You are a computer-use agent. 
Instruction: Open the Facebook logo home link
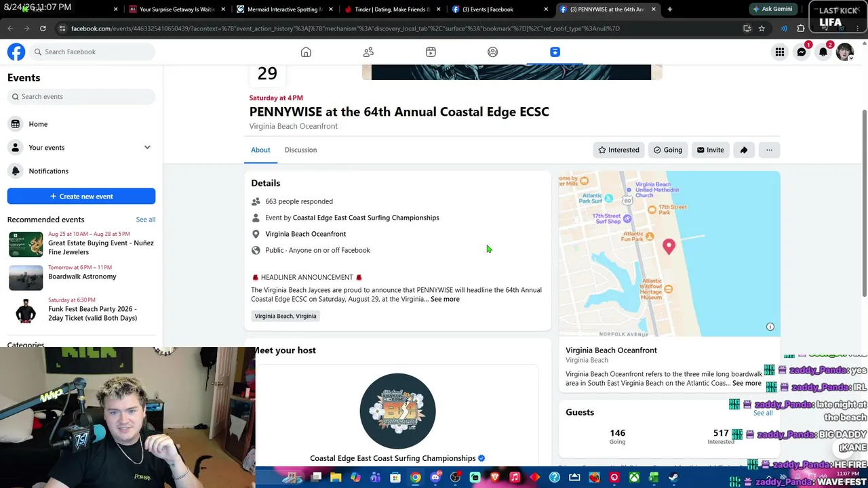pyautogui.click(x=16, y=52)
